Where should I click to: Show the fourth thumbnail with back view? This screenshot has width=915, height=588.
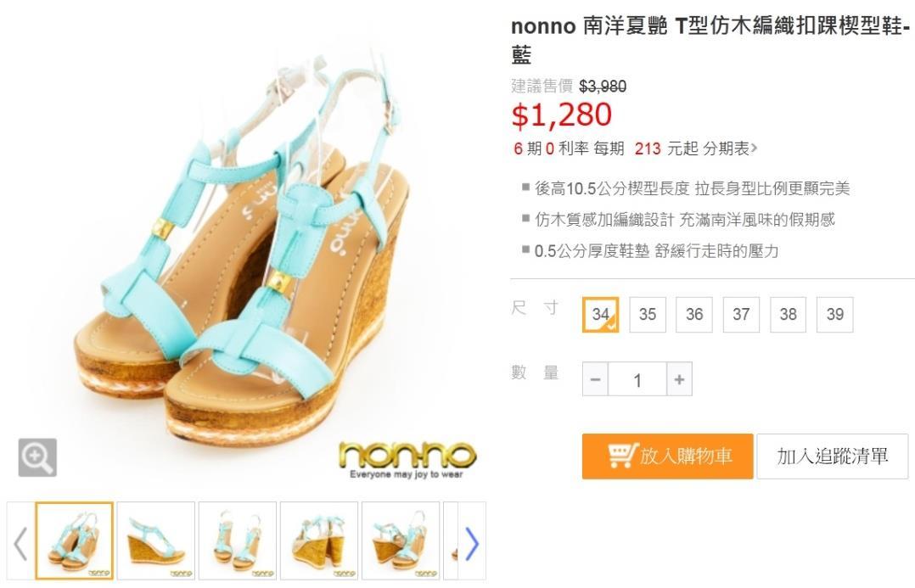[x=319, y=540]
